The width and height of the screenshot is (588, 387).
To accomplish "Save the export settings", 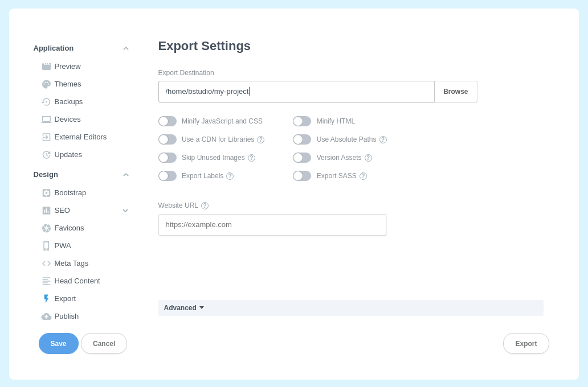I will pos(58,343).
